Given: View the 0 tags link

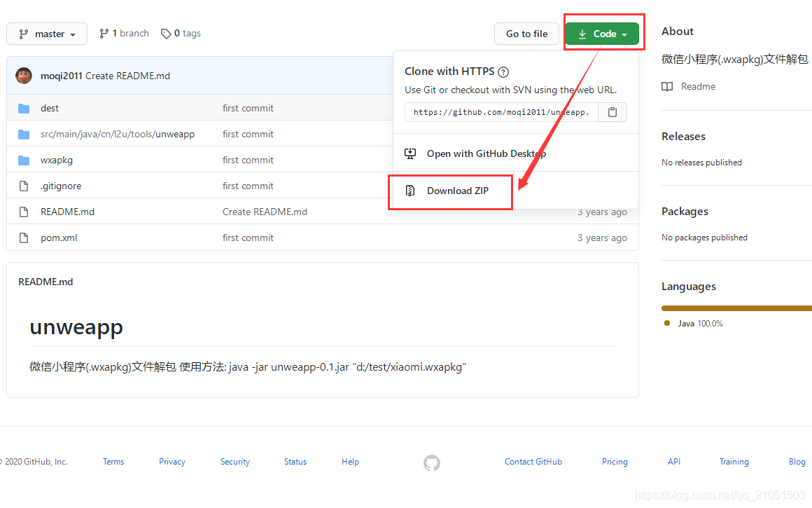Looking at the screenshot, I should 181,33.
